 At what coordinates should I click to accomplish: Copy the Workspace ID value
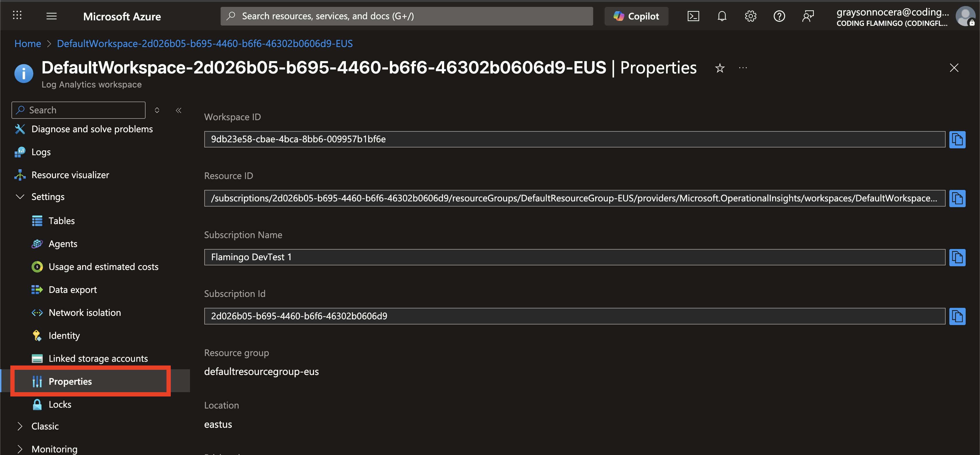(x=958, y=139)
